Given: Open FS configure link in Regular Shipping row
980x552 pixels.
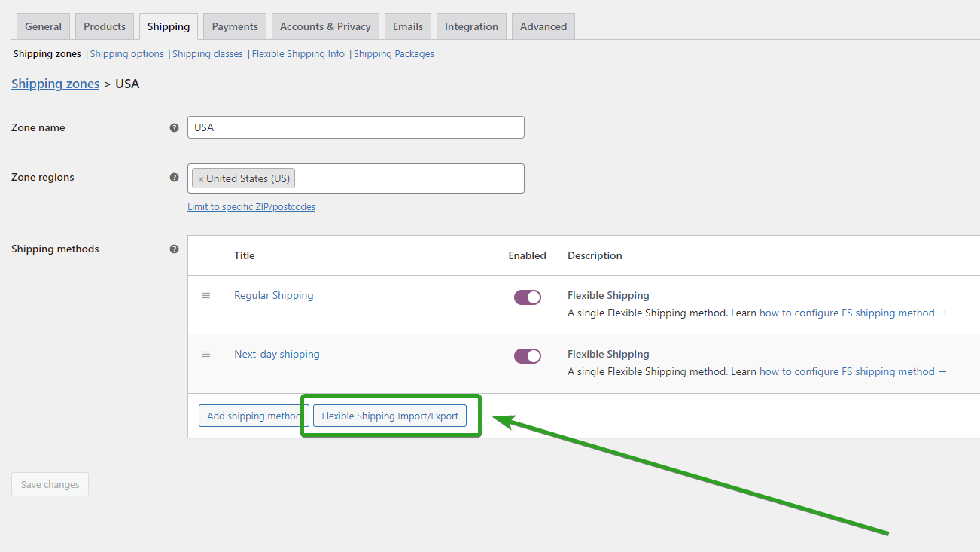Looking at the screenshot, I should click(x=853, y=313).
